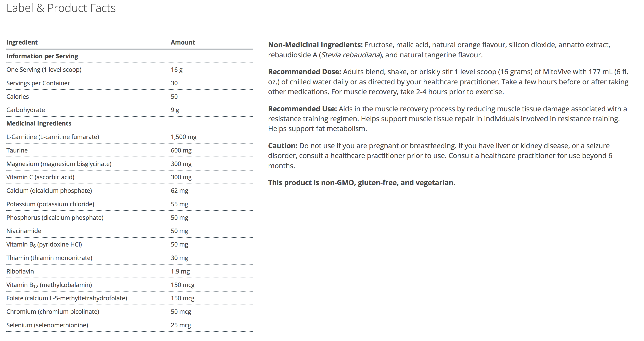Click the Folate ingredient row
644x341 pixels.
67,298
